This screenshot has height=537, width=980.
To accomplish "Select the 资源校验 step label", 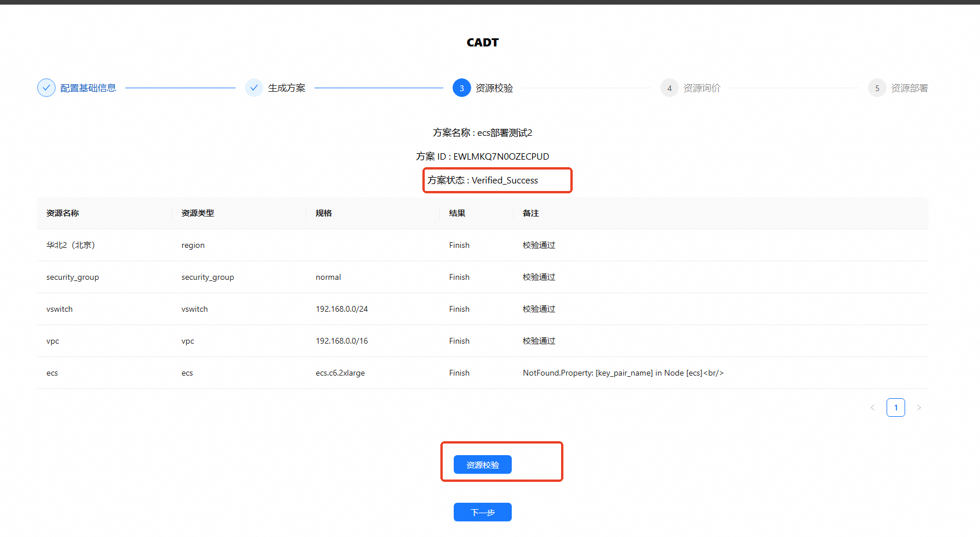I will (x=494, y=88).
